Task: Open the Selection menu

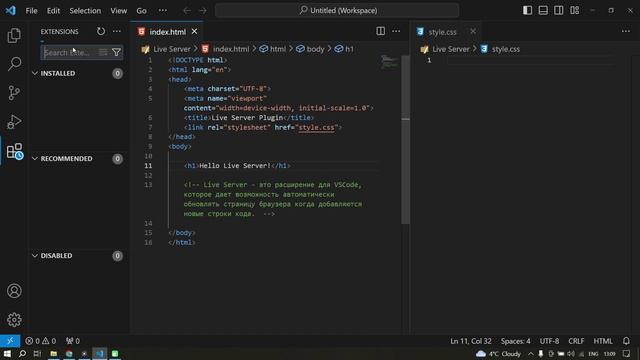Action: pos(85,11)
